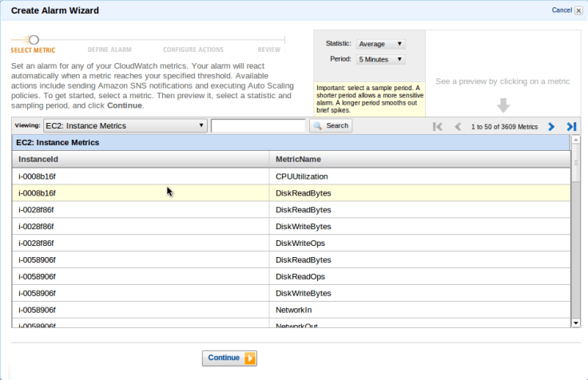Select the CPUUtilization metric row
The width and height of the screenshot is (588, 380).
[301, 176]
